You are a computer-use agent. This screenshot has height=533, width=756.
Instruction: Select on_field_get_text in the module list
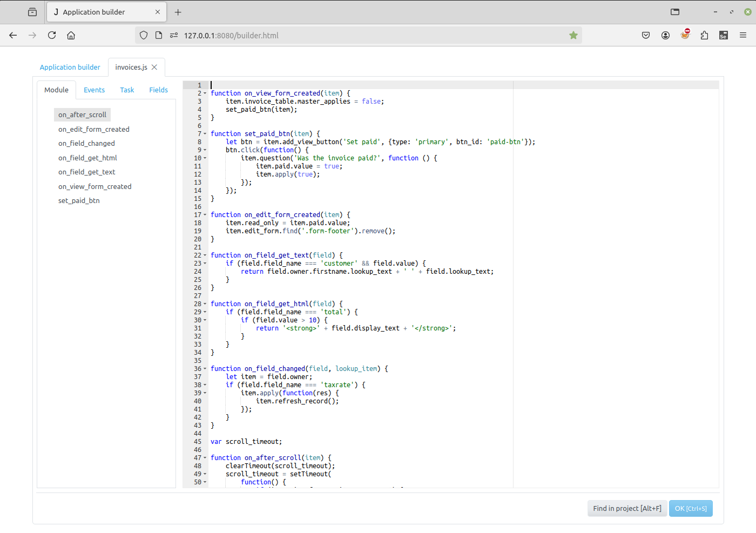click(x=87, y=172)
